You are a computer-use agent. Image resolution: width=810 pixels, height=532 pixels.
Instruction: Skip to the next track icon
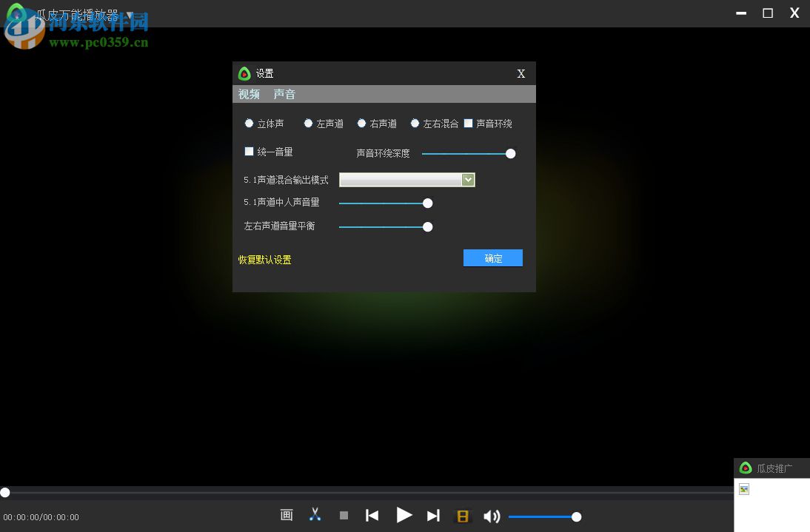(x=434, y=516)
